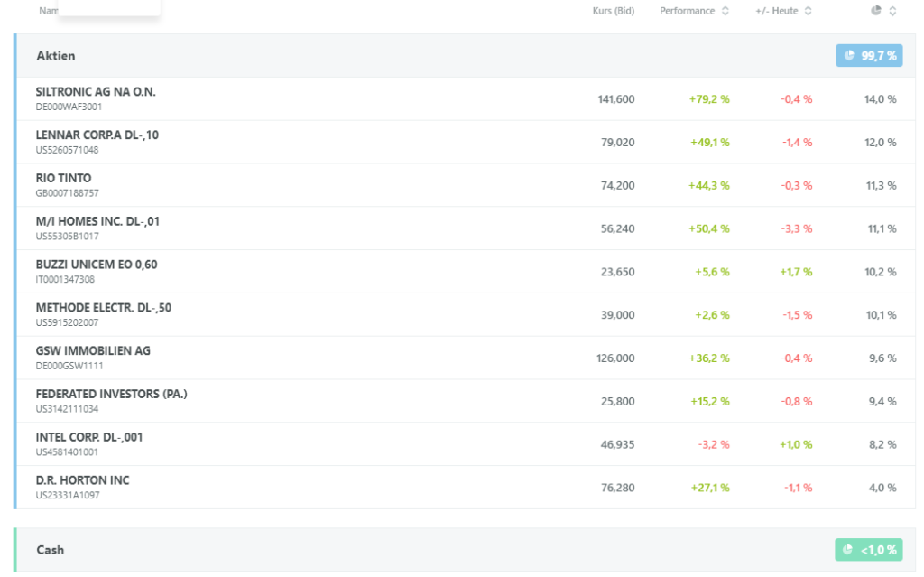Click ISIN US23331A1097
924x577 pixels.
(68, 495)
